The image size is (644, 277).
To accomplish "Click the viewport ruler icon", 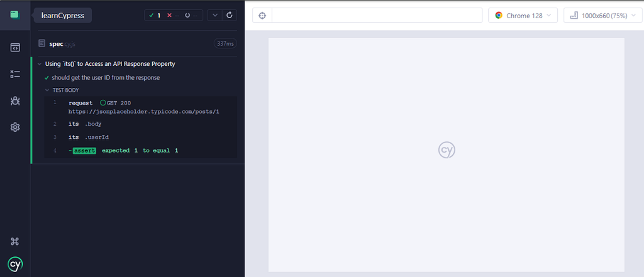I will click(574, 16).
